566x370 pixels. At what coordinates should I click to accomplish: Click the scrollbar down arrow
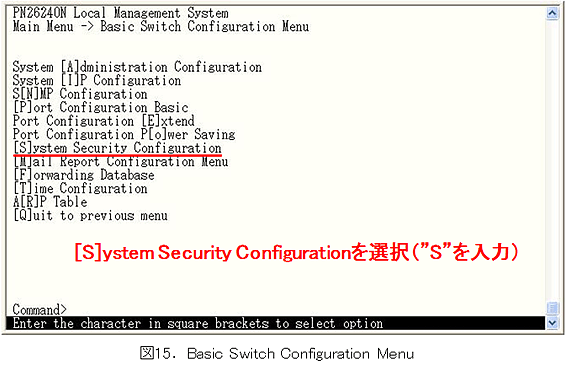tap(552, 323)
